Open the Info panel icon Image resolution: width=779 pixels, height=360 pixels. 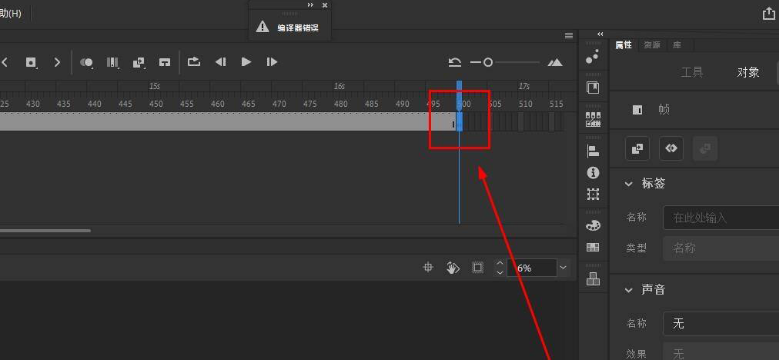[593, 173]
